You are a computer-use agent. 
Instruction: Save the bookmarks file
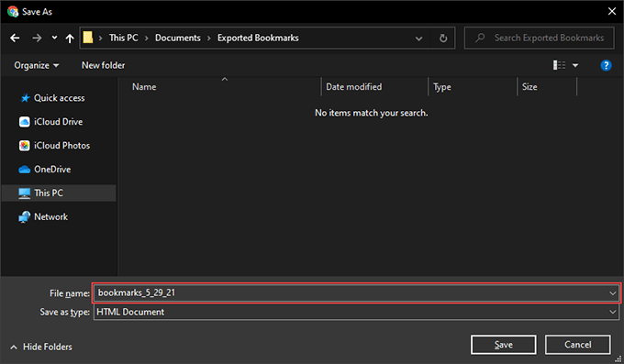pyautogui.click(x=504, y=345)
